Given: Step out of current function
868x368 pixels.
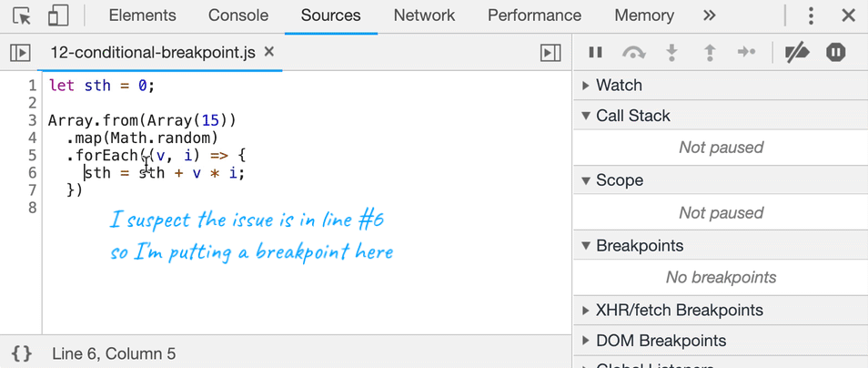Looking at the screenshot, I should (709, 53).
